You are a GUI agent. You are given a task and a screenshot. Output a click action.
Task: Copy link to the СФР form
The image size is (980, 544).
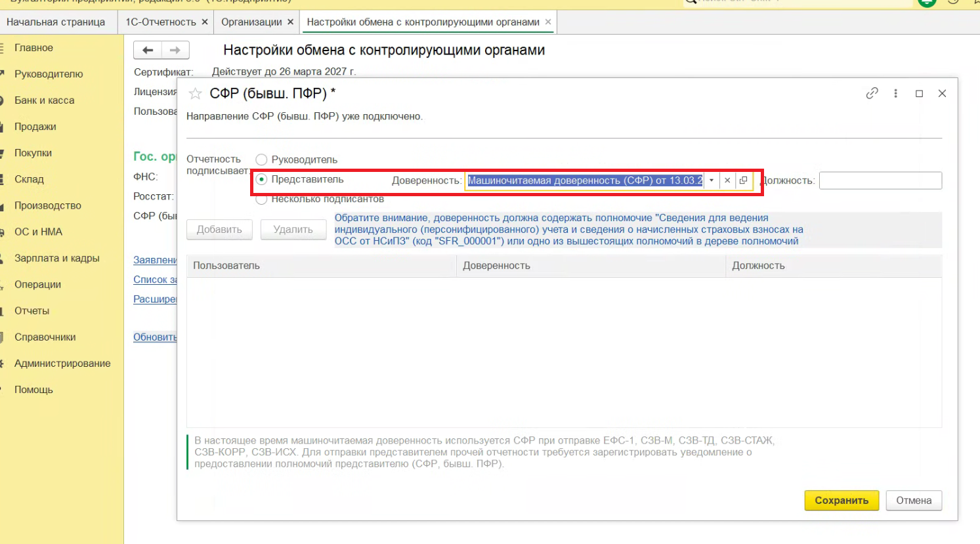[x=872, y=93]
